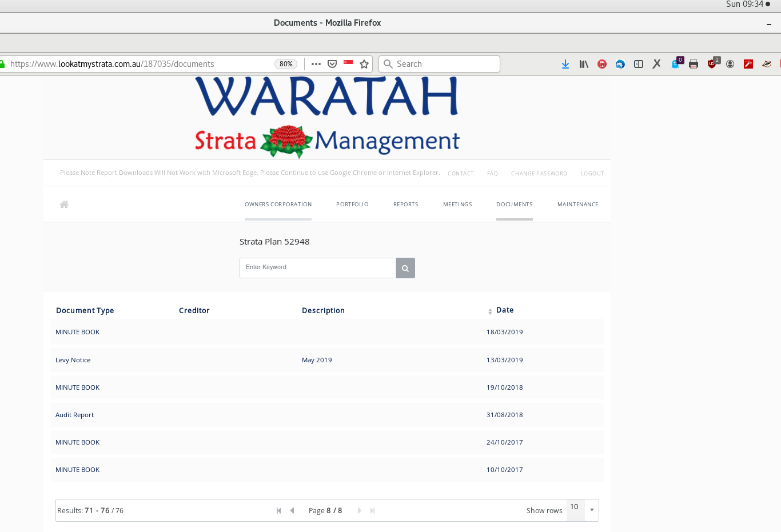Click the Contact link

pyautogui.click(x=460, y=174)
